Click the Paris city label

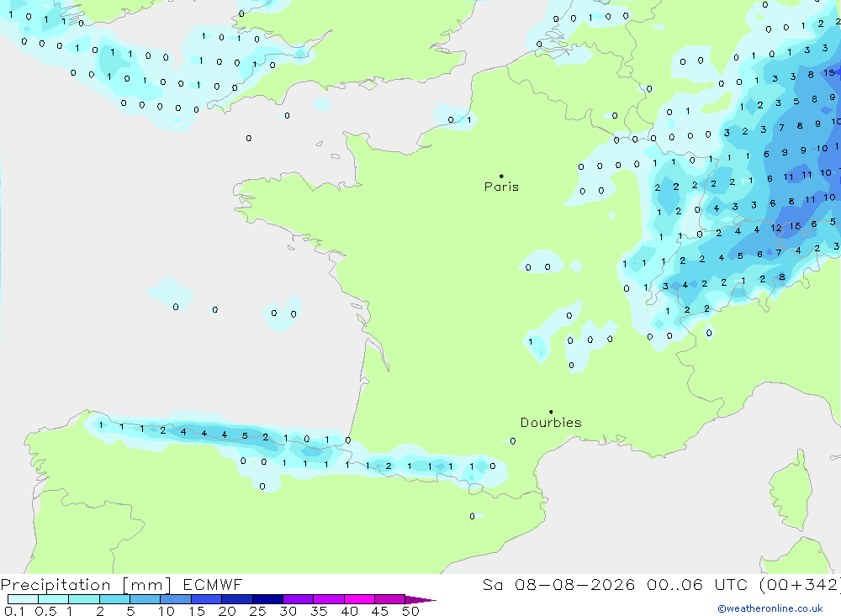pyautogui.click(x=501, y=187)
